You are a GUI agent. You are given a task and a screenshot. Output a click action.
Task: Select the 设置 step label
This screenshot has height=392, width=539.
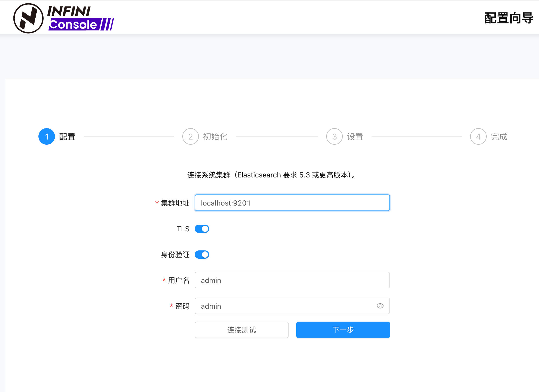point(355,137)
